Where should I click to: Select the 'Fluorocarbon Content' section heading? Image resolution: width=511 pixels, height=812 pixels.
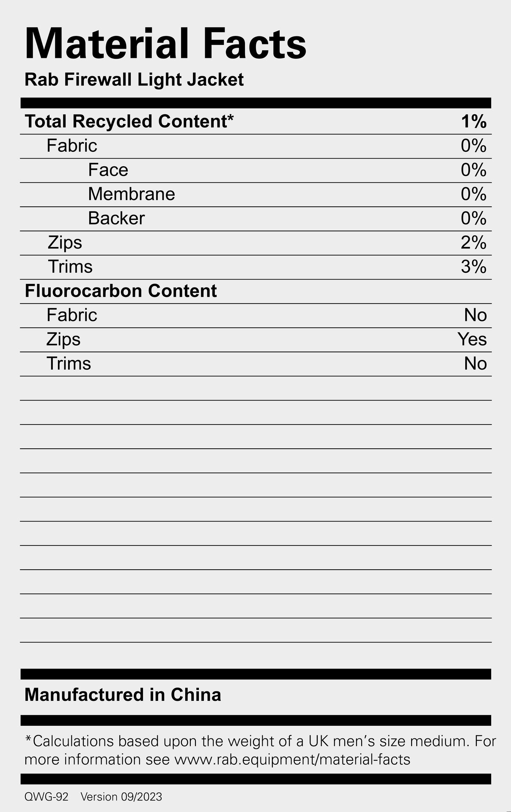[121, 291]
